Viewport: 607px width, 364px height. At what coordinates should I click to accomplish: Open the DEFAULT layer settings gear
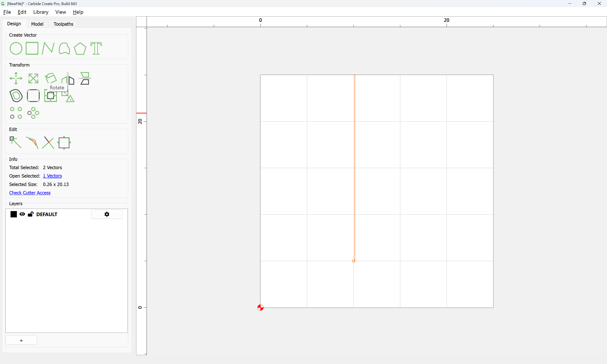[107, 214]
